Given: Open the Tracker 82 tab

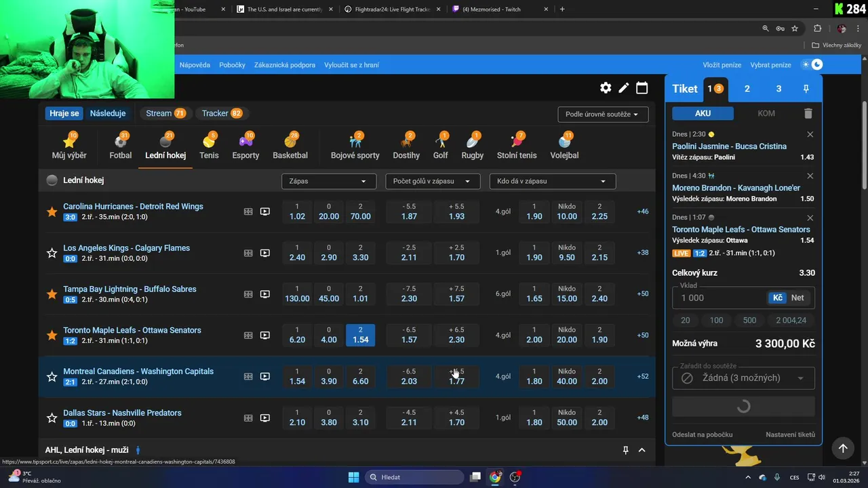Looking at the screenshot, I should click(222, 113).
